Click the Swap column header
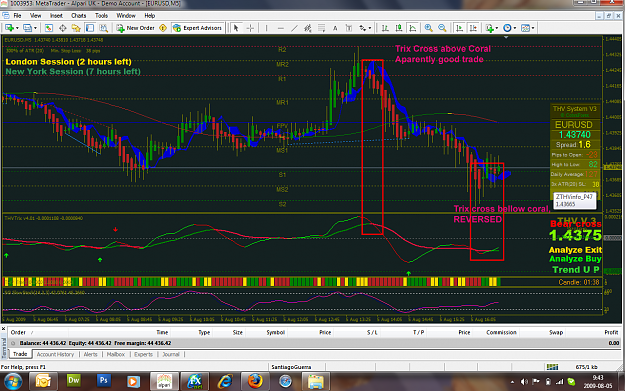 556,332
